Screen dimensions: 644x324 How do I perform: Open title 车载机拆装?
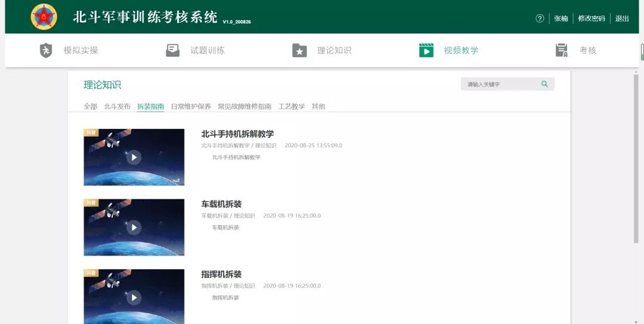221,204
